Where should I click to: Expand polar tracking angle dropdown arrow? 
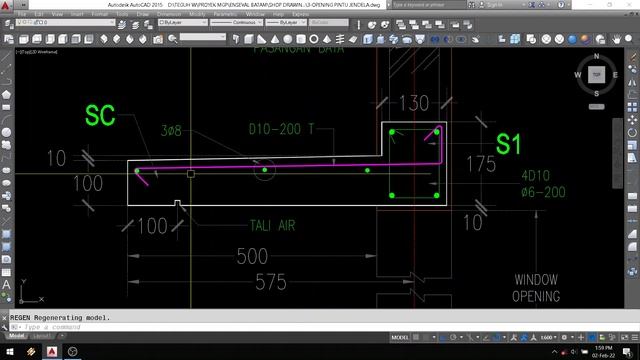[x=461, y=337]
